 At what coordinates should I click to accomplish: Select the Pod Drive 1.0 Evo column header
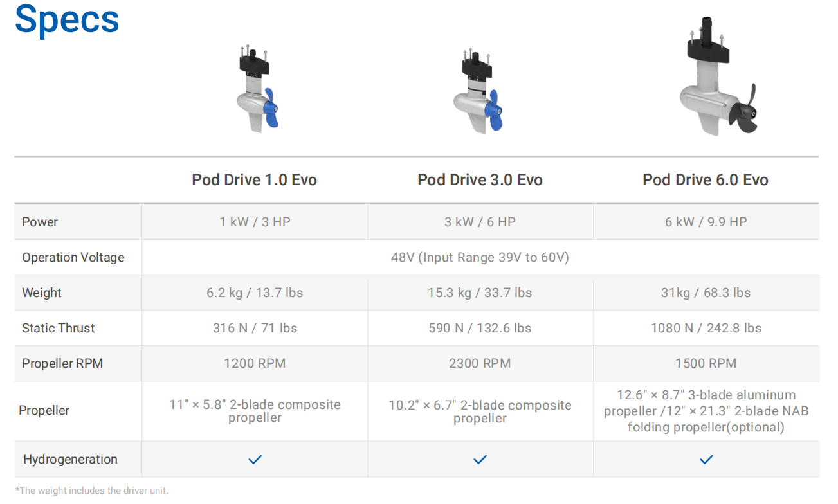click(x=254, y=180)
